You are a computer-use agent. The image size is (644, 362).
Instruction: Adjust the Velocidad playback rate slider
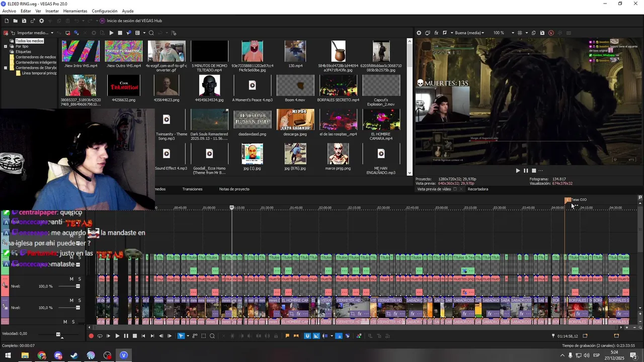pos(58,334)
